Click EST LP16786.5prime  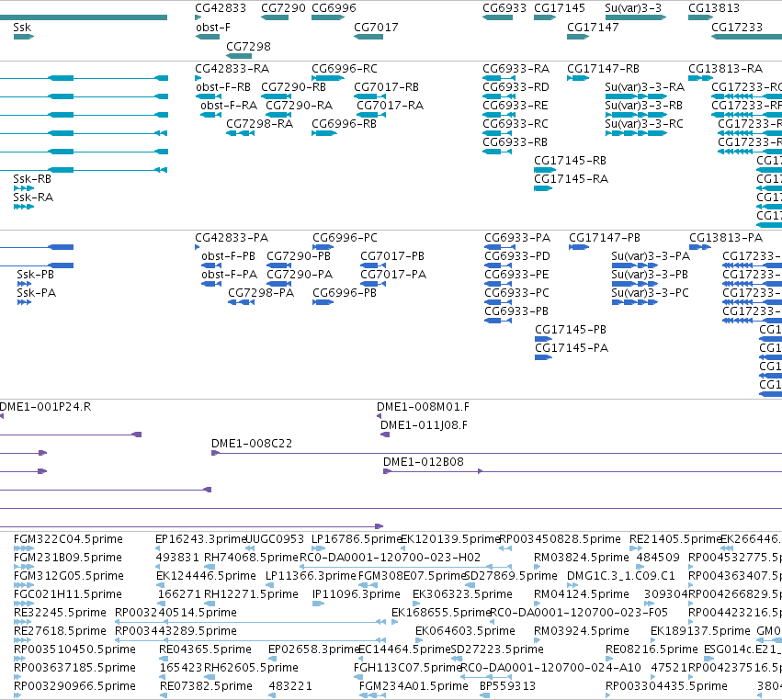coord(318,548)
